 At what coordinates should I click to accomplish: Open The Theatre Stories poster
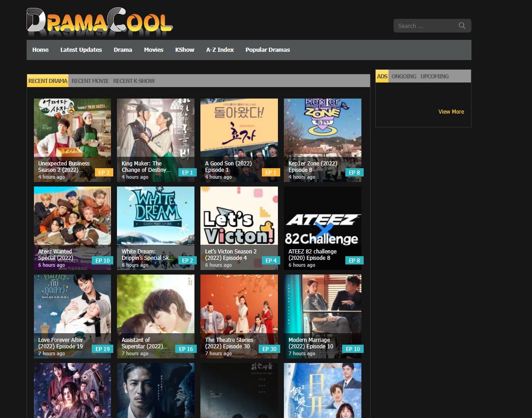(x=239, y=316)
